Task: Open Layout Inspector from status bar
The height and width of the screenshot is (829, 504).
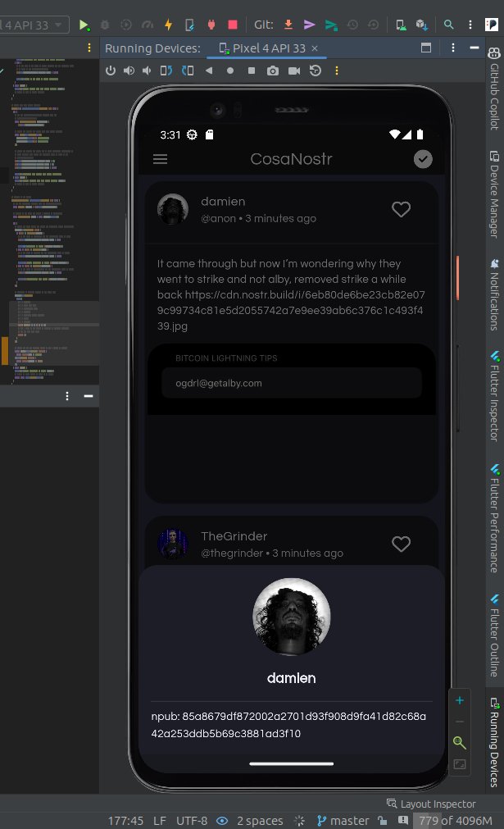Action: (x=431, y=804)
